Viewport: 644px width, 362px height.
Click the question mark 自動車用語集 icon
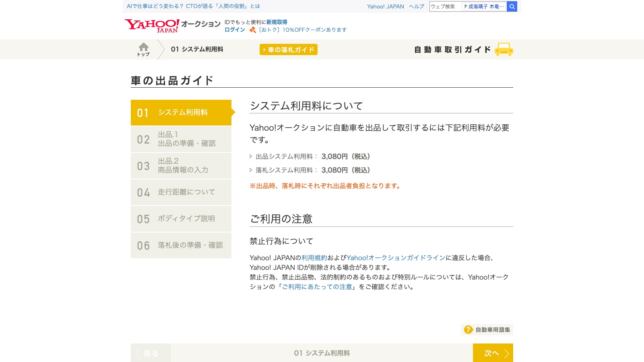click(469, 330)
